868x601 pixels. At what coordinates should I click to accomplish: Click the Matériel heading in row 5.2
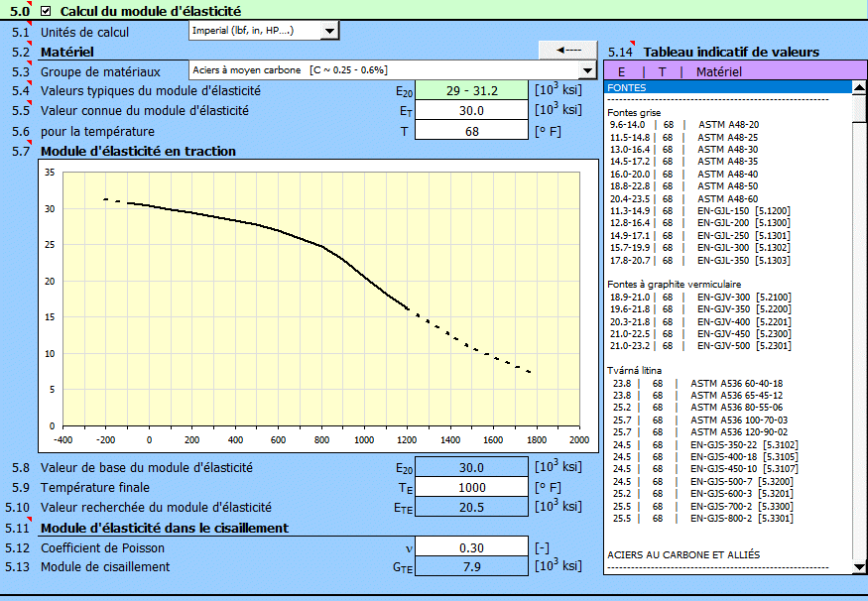pyautogui.click(x=67, y=52)
